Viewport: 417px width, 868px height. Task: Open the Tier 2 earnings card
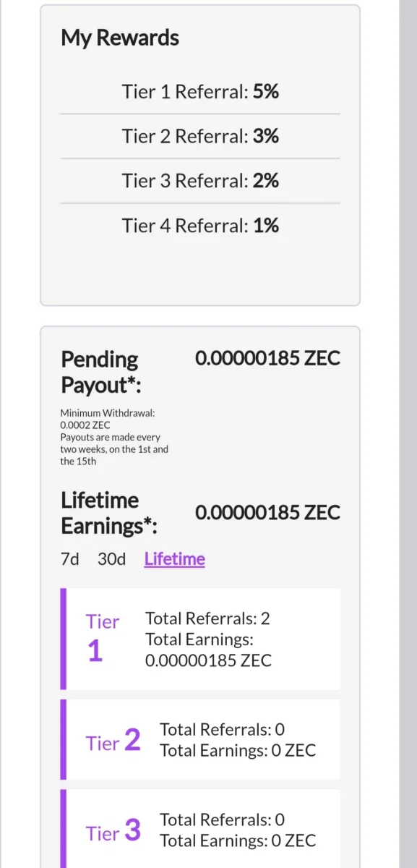click(x=200, y=739)
